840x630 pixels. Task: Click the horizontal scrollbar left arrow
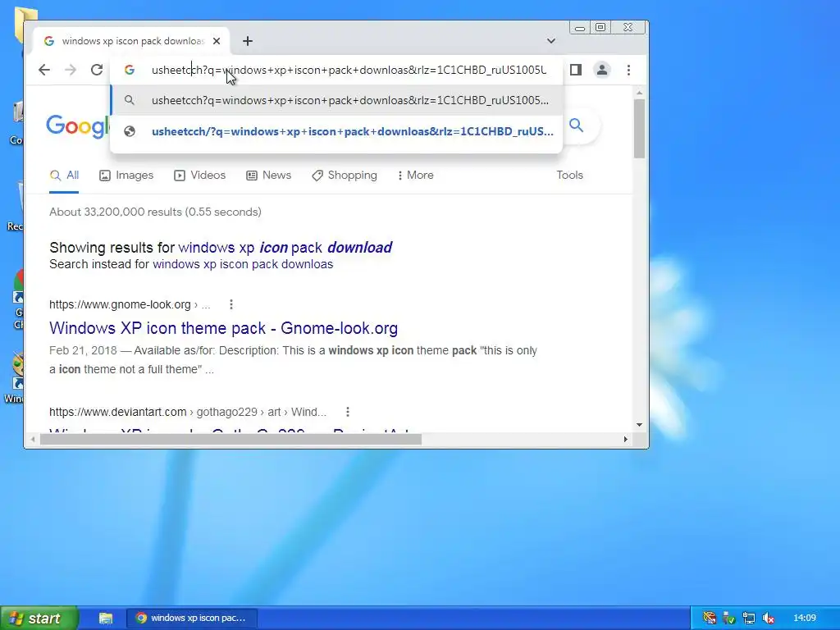point(33,440)
